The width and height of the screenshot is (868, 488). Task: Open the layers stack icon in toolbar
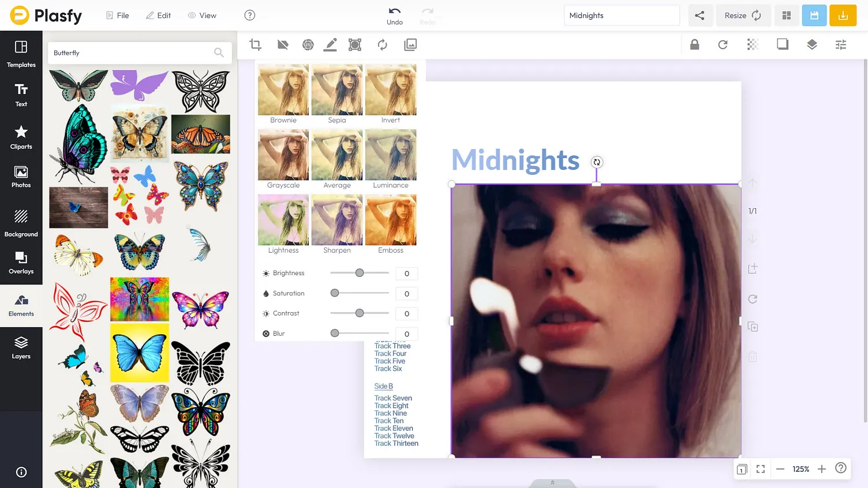[x=811, y=44]
